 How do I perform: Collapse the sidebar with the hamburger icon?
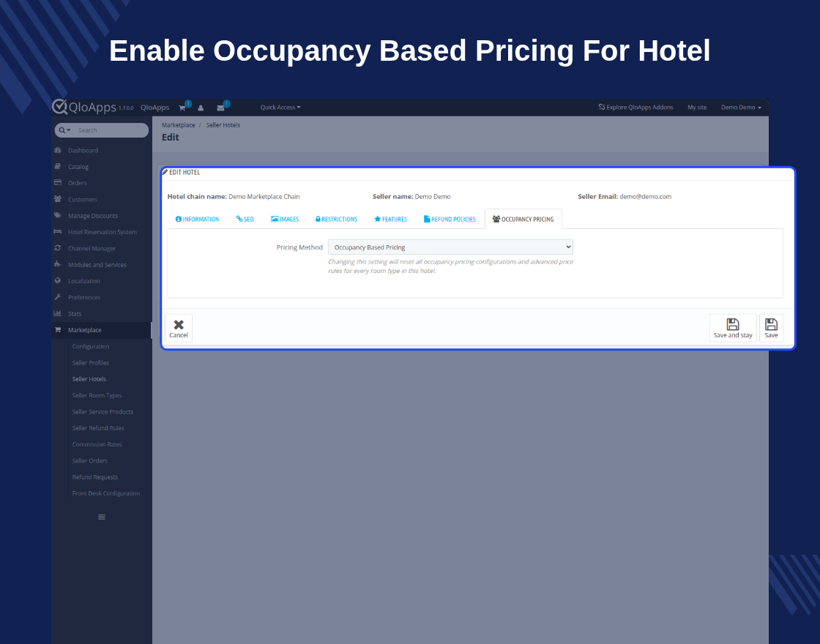click(102, 517)
